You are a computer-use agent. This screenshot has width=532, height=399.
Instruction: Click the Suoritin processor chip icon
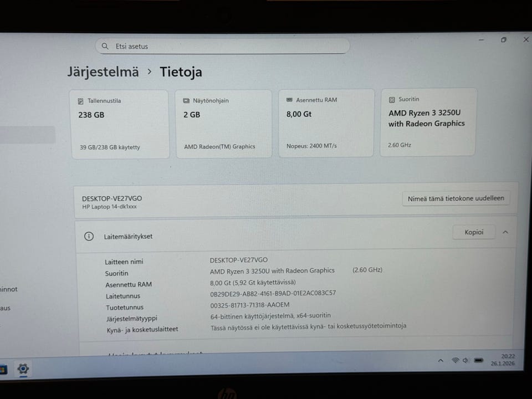392,100
